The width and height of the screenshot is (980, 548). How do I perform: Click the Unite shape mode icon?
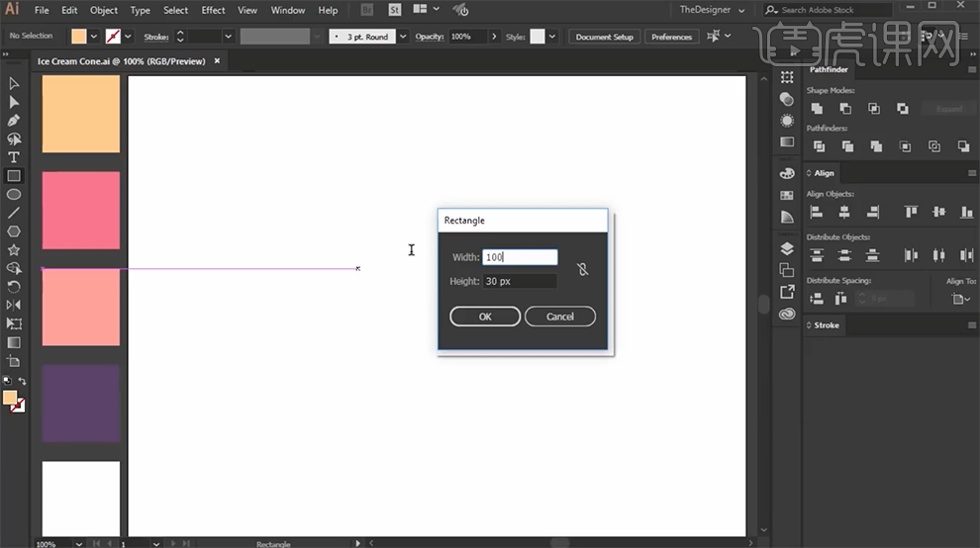[x=817, y=109]
